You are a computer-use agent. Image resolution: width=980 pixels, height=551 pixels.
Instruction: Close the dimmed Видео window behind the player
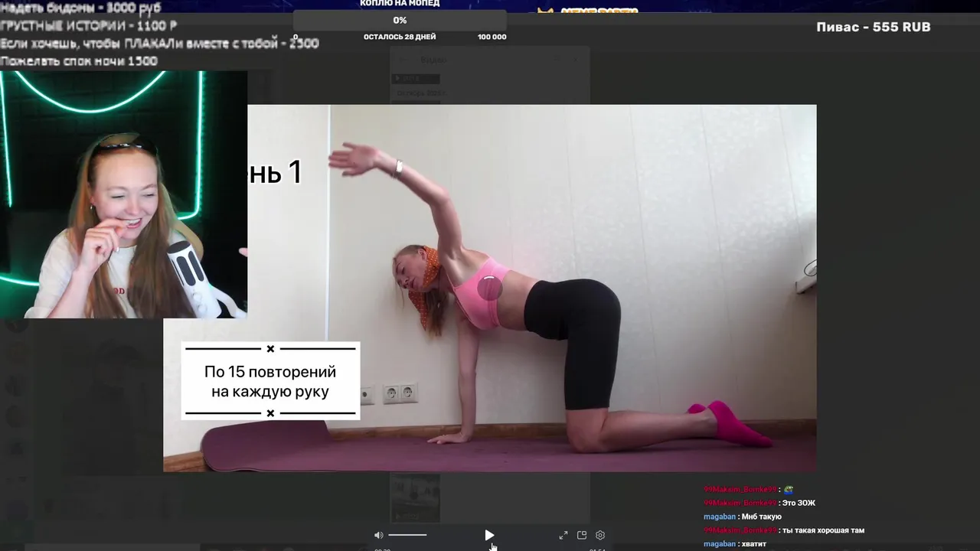click(576, 60)
